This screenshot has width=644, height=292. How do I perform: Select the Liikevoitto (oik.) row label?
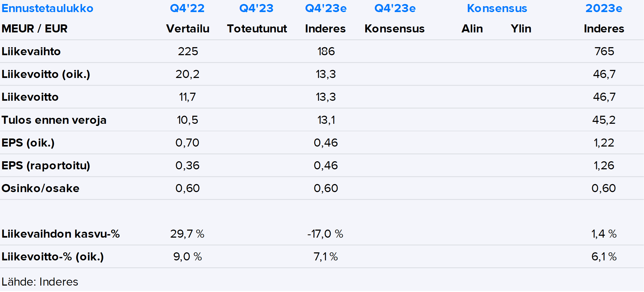[46, 74]
